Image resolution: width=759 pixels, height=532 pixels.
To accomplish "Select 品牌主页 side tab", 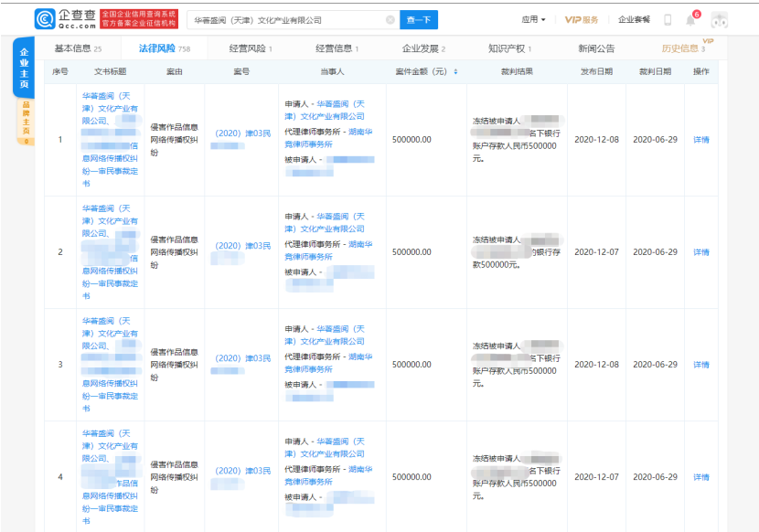I will point(26,122).
